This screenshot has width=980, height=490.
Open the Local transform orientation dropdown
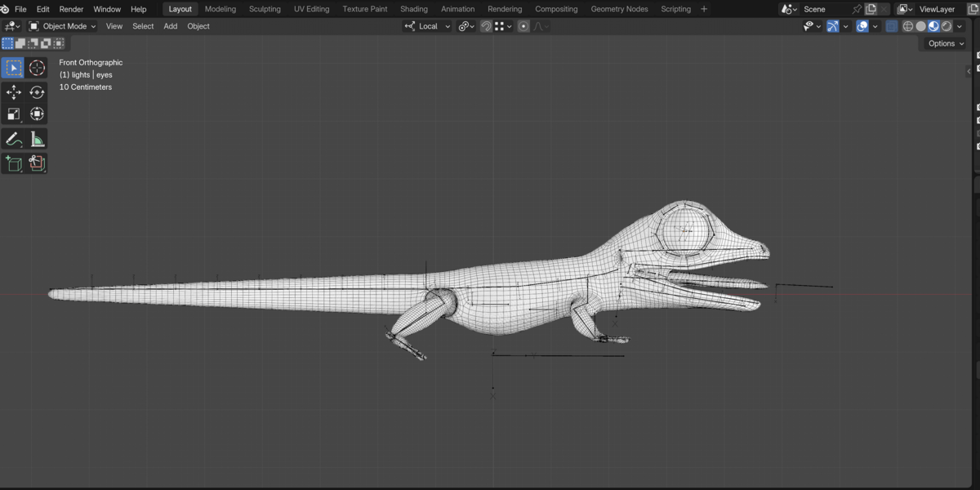point(427,26)
